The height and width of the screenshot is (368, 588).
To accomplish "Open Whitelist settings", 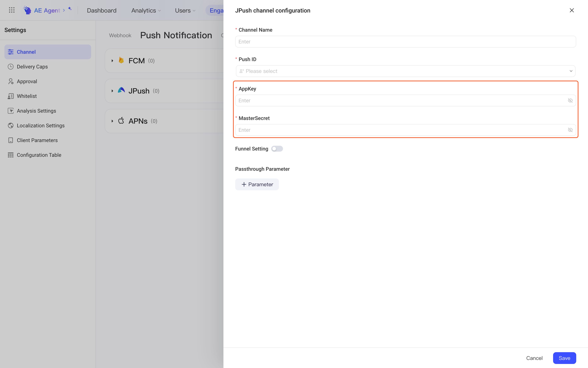I will 48,96.
